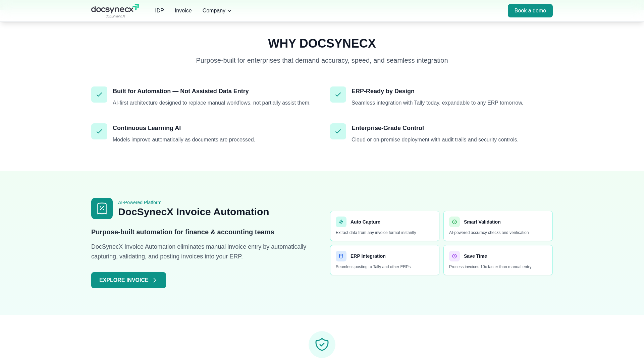This screenshot has height=362, width=644.
Task: Open the IDP nav item
Action: (x=159, y=11)
